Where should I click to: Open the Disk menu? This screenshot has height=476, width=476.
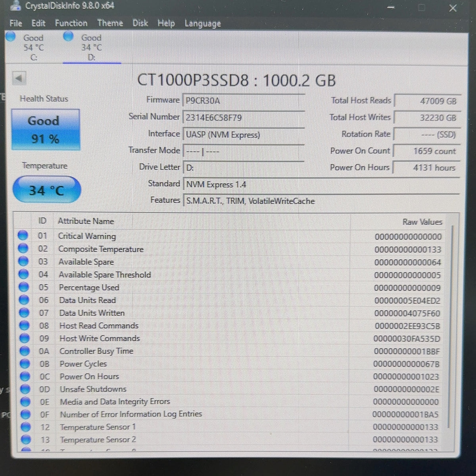tap(140, 23)
